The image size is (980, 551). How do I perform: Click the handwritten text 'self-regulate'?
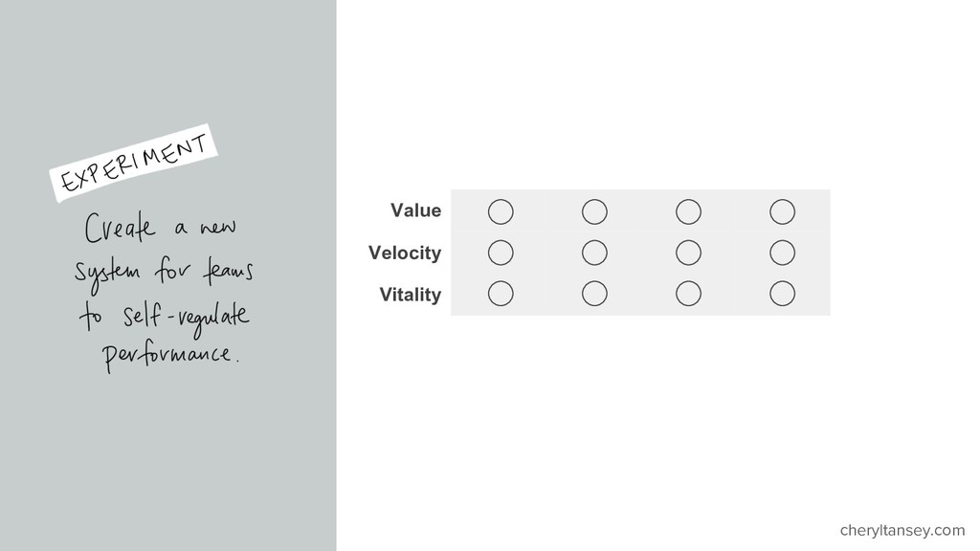coord(186,318)
